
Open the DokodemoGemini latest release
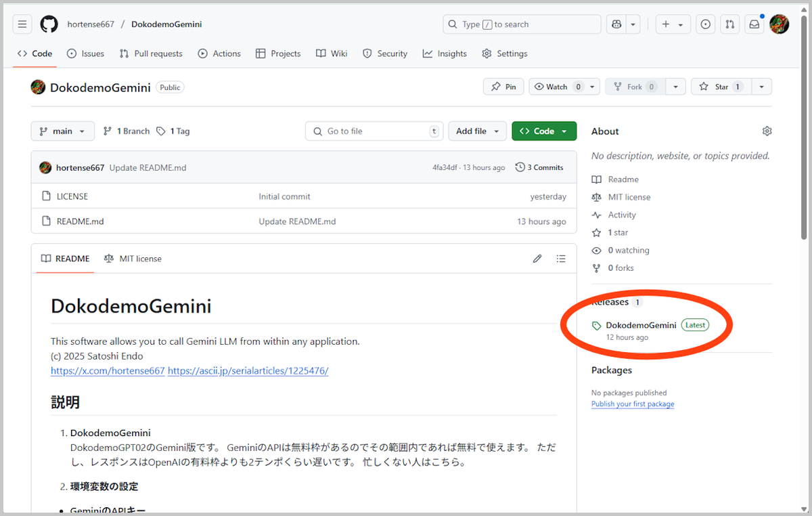(x=641, y=325)
